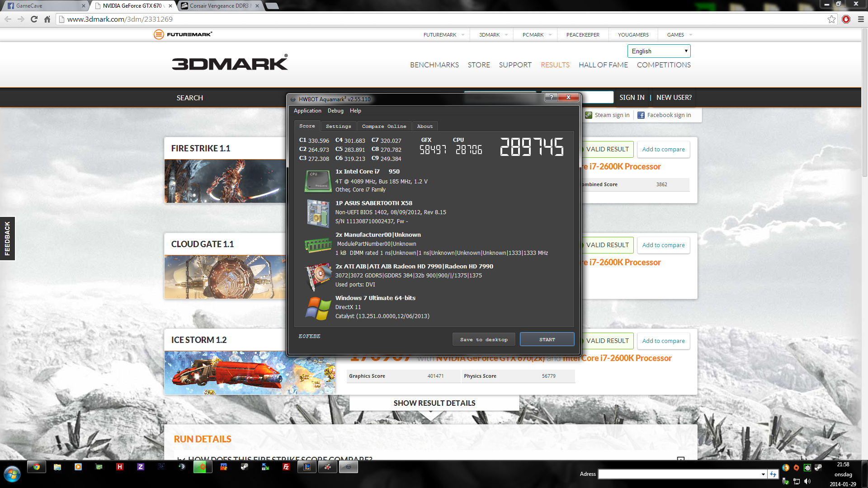868x488 pixels.
Task: Open League of Legends taskbar icon
Action: pyautogui.click(x=307, y=467)
